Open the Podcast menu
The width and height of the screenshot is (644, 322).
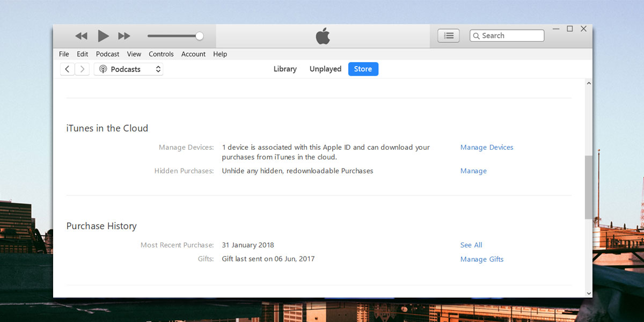pos(107,54)
